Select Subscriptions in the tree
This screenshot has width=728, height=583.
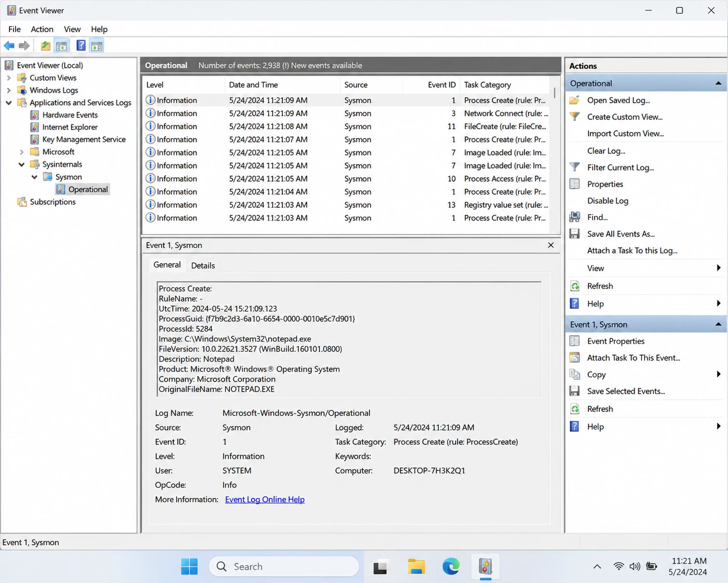click(x=52, y=202)
